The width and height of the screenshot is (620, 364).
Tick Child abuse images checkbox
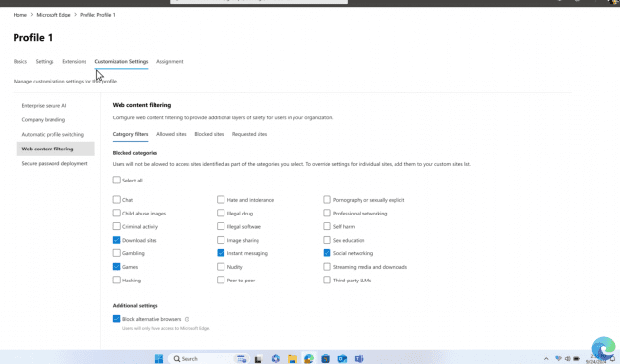(116, 214)
